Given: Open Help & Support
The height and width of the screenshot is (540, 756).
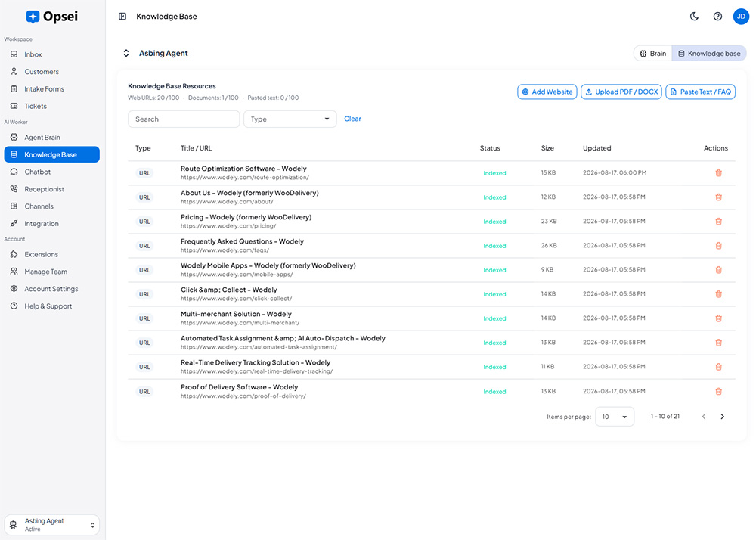Looking at the screenshot, I should pyautogui.click(x=51, y=306).
